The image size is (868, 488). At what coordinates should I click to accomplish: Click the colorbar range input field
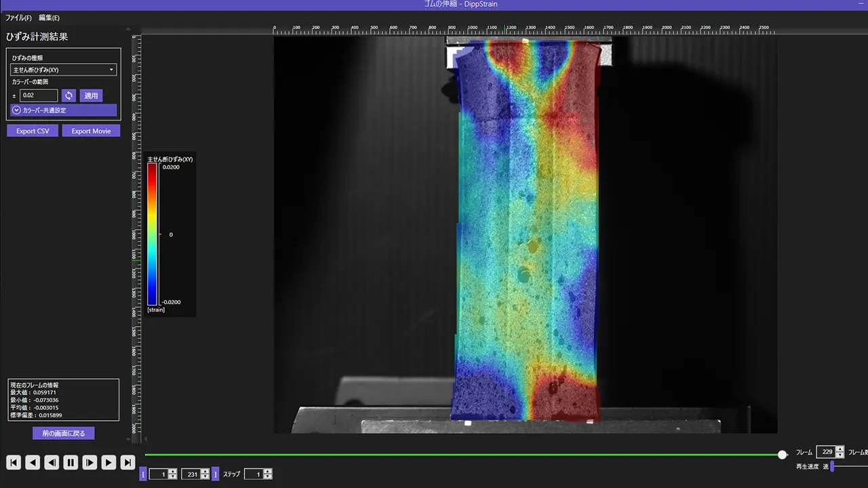pyautogui.click(x=39, y=96)
